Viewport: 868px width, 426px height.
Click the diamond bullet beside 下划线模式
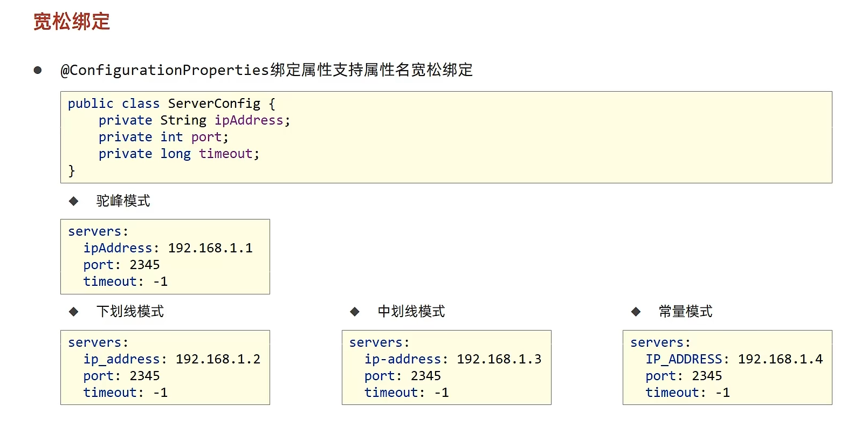click(74, 312)
